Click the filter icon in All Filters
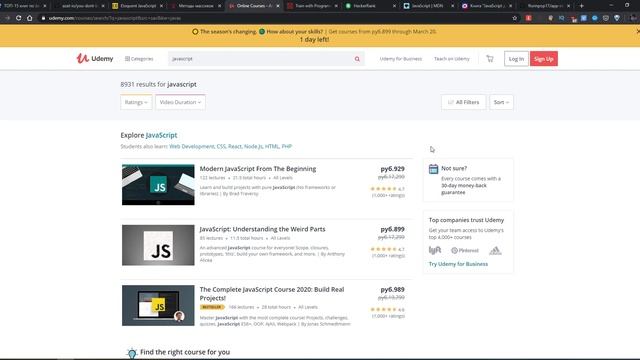This screenshot has width=640, height=360. pyautogui.click(x=451, y=102)
